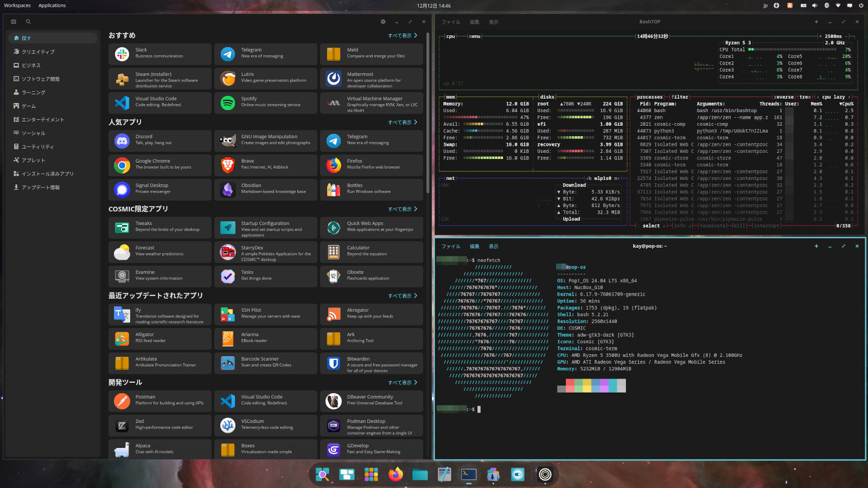This screenshot has width=868, height=488.
Task: Select the Obsidian app entry
Action: click(x=265, y=190)
